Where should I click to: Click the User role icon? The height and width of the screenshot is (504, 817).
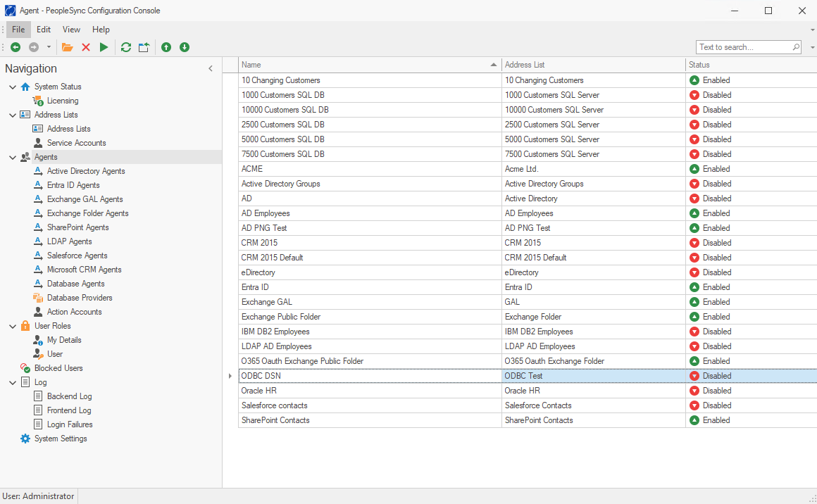(38, 354)
